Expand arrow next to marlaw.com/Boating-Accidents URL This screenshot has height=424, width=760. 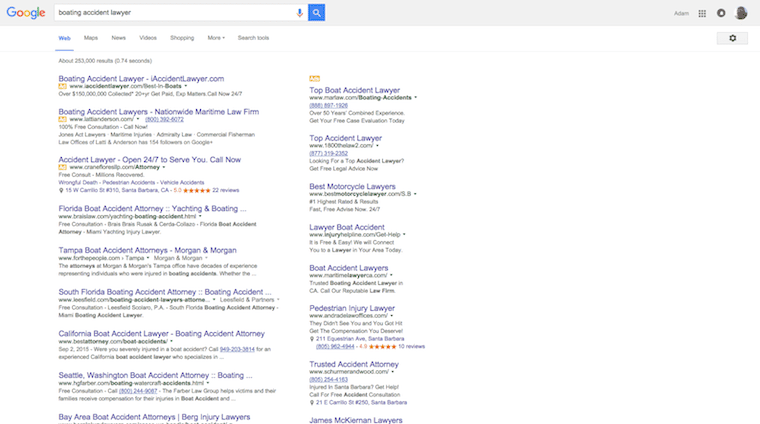pyautogui.click(x=415, y=98)
